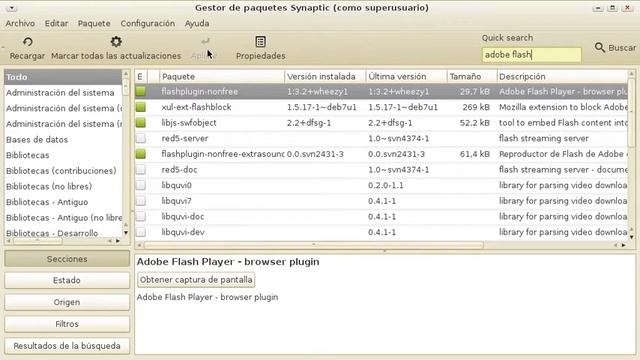Open Propiedades with the properties icon

click(260, 42)
